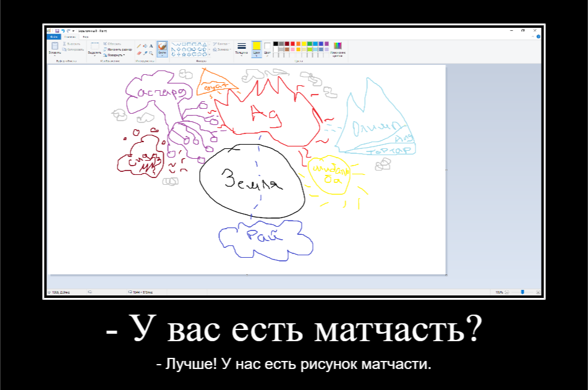This screenshot has width=588, height=390.
Task: Click the zoom out minus button
Action: [506, 292]
